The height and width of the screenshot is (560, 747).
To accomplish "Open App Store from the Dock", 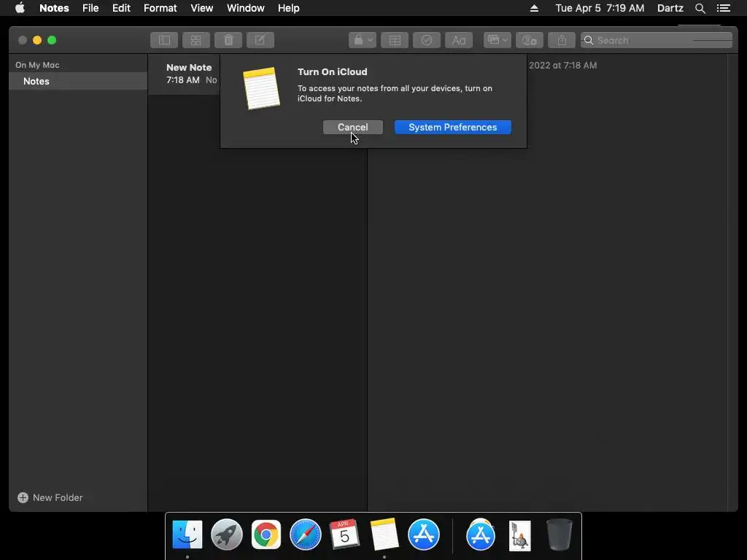I will point(424,534).
